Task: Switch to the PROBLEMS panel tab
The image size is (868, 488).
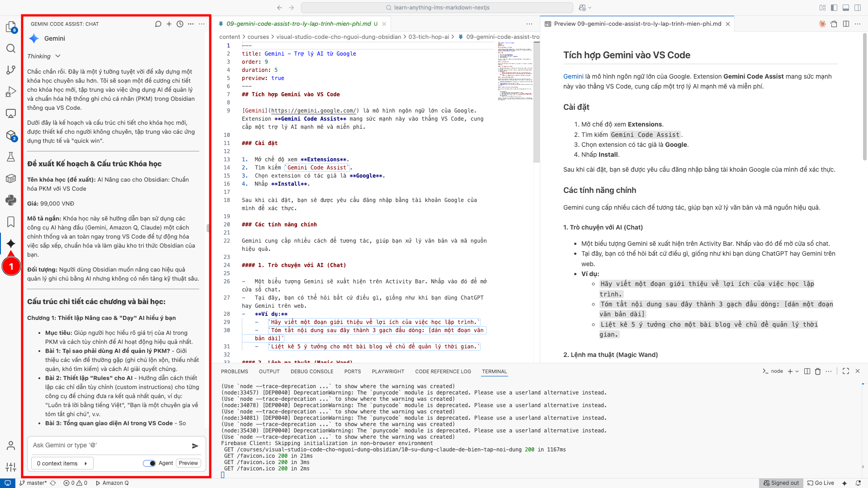Action: tap(234, 371)
